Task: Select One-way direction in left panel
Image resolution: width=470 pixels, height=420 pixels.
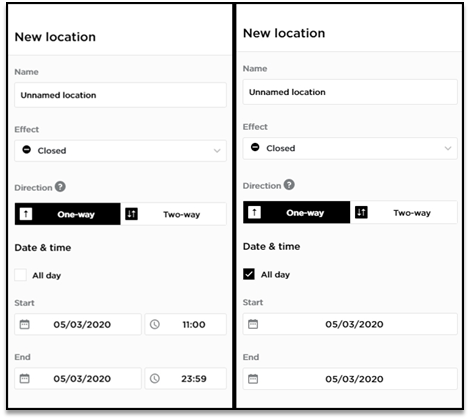Action: tap(68, 214)
